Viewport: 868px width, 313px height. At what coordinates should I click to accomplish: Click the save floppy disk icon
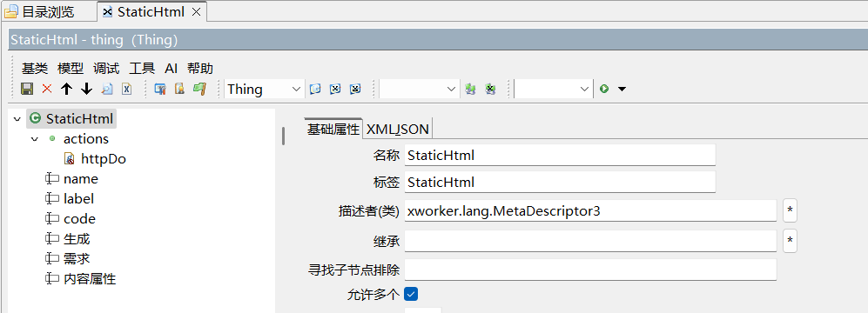27,89
